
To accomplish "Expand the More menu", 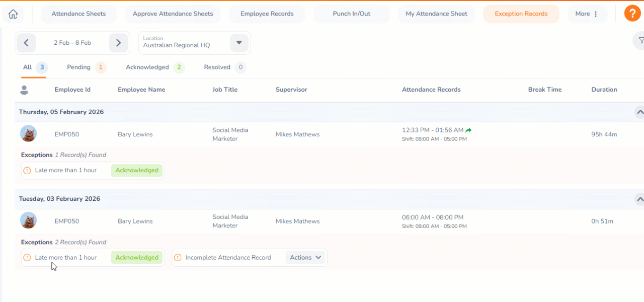I will pos(587,14).
